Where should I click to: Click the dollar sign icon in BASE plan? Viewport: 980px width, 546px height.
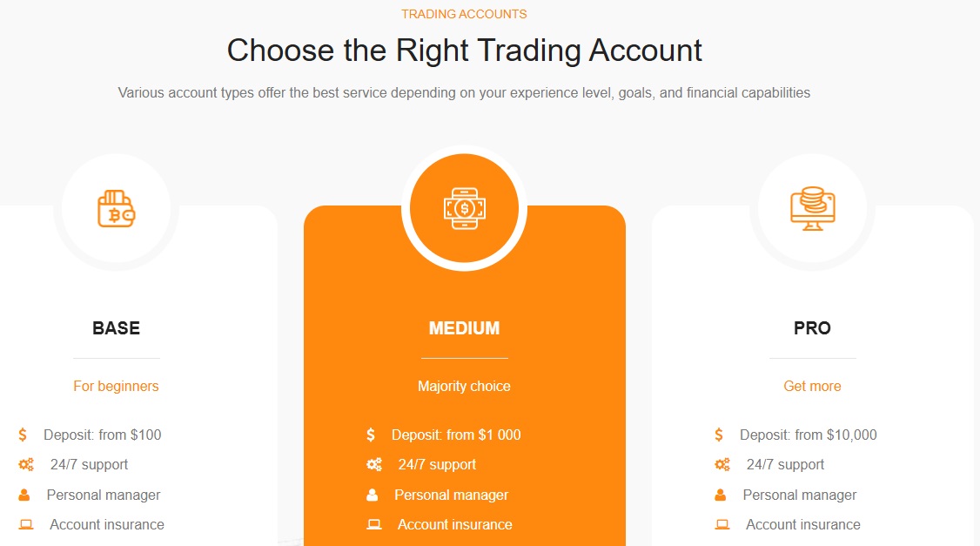(x=23, y=435)
